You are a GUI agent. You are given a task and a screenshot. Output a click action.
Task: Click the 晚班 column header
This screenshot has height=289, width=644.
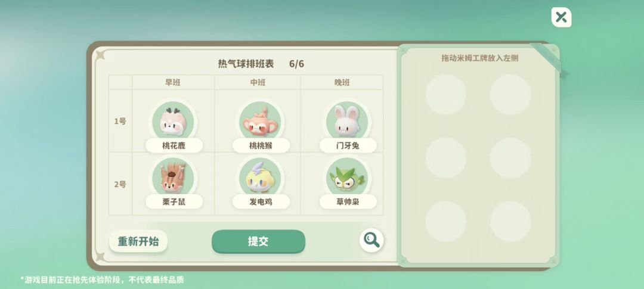point(342,82)
